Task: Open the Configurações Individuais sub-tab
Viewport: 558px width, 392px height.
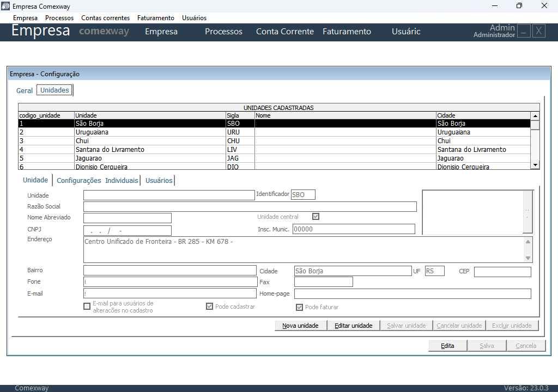Action: (97, 180)
